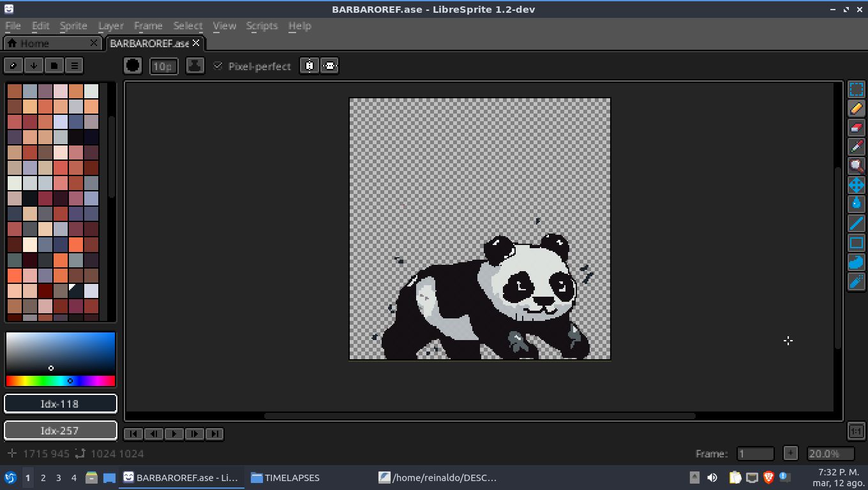
Task: Go to the previous frame
Action: point(154,434)
